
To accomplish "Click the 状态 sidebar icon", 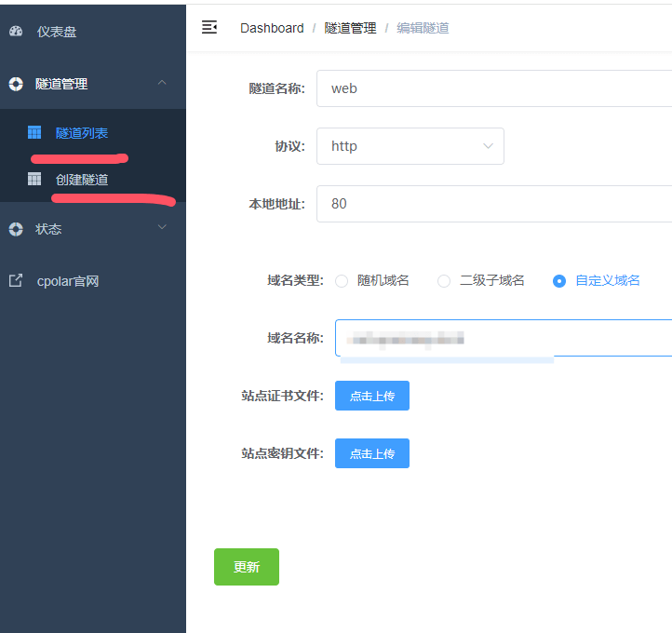I will 16,229.
